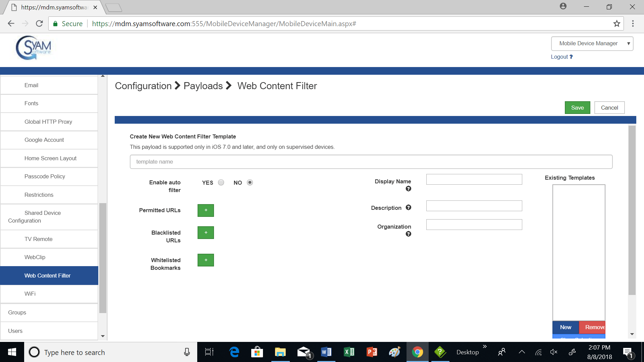Select NO for Enable auto filter
Screen dimensions: 644x362
250,183
